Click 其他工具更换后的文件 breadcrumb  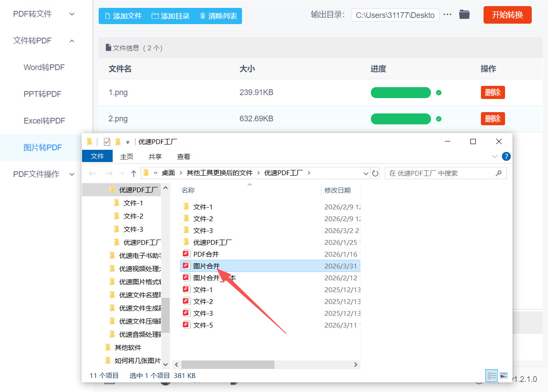pos(220,173)
